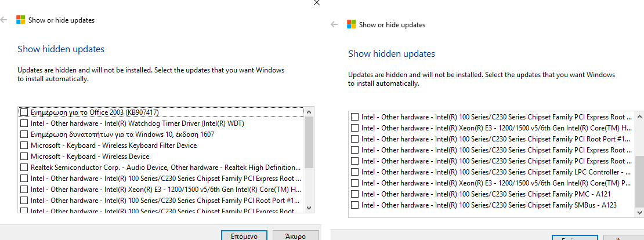Click the scroll-down arrow of the left update list
Viewport: 644px width, 240px height.
(309, 208)
